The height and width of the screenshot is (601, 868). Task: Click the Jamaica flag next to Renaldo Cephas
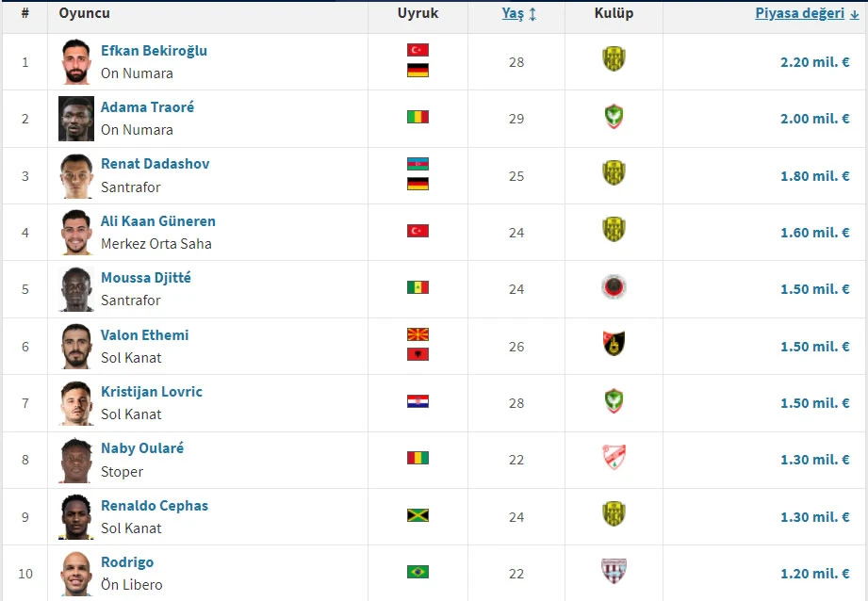418,515
